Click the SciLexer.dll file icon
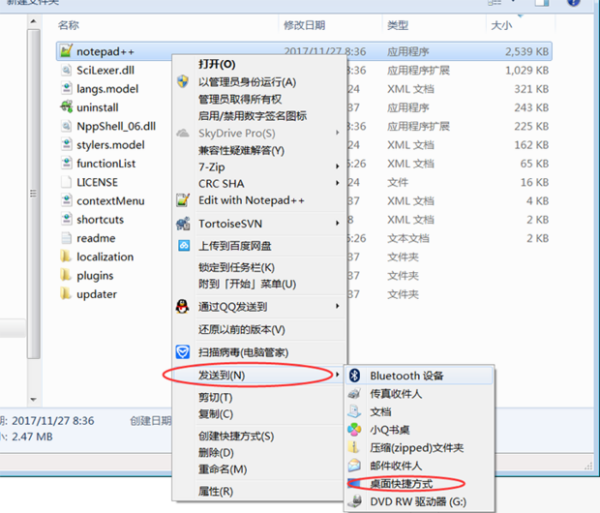This screenshot has height=513, width=600. pos(66,70)
